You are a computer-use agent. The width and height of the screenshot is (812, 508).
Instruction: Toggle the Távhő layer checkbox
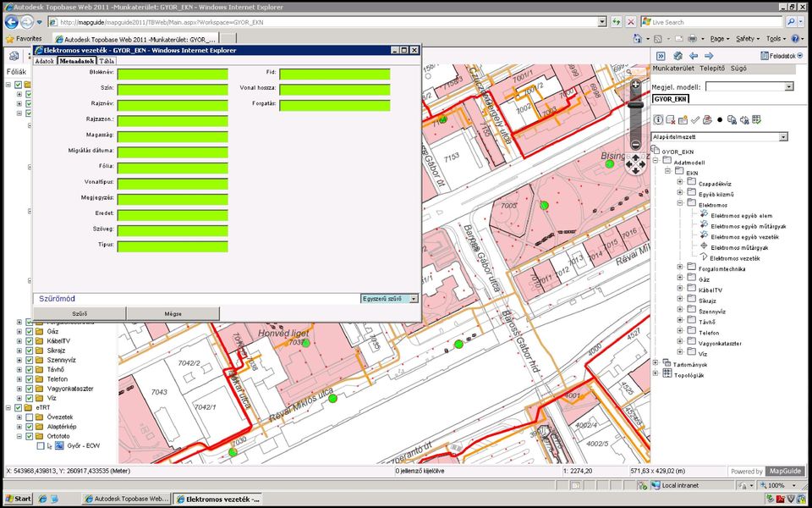click(x=29, y=370)
